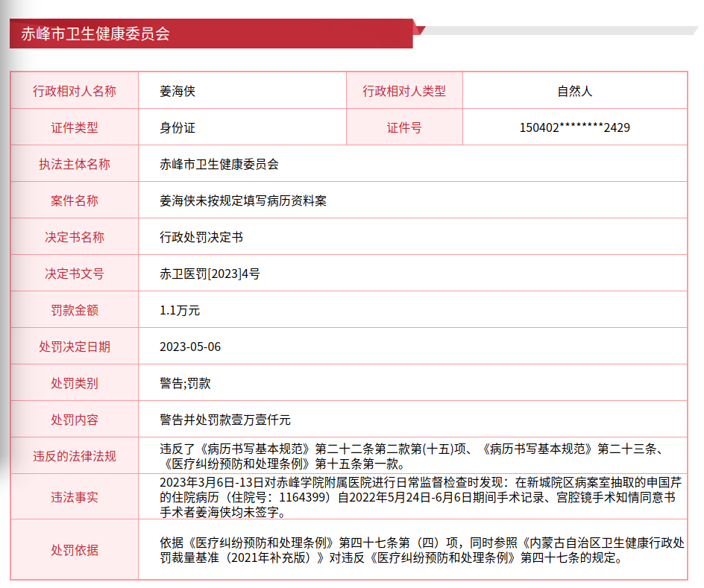Click the value 警告并处罚款壹万壹仟元
The height and width of the screenshot is (588, 704).
[x=225, y=420]
